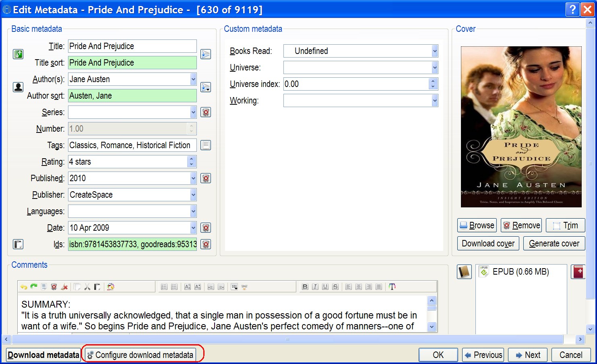Click Generate cover button

(x=554, y=244)
